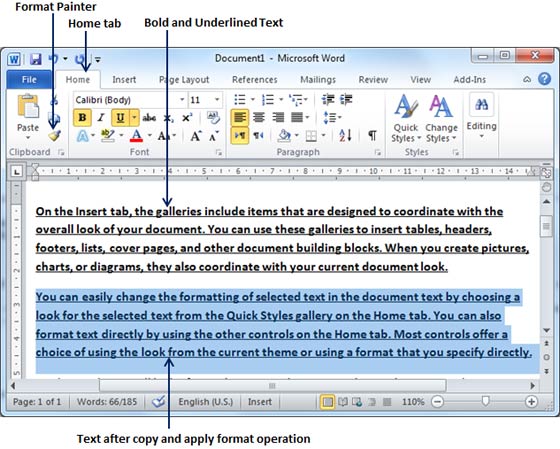Toggle left-to-right text direction

tap(240, 136)
